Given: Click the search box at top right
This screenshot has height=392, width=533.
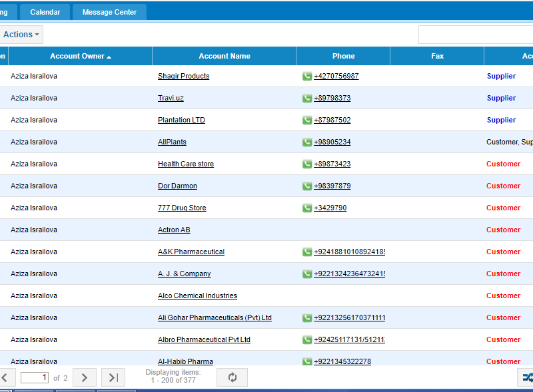Looking at the screenshot, I should [x=476, y=35].
